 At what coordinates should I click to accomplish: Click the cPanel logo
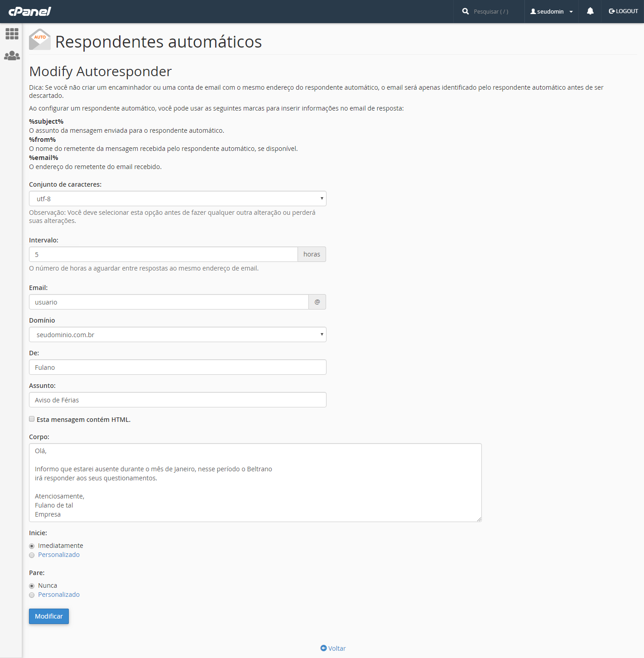30,11
